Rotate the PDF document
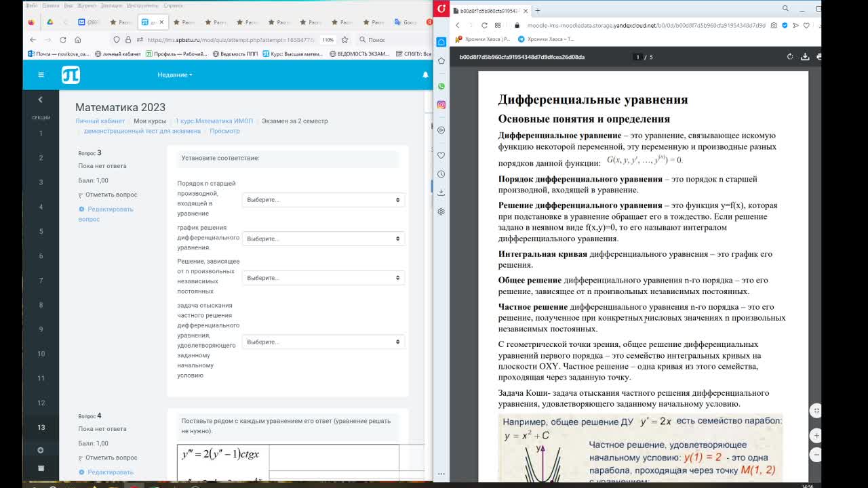The height and width of the screenshot is (488, 868). 790,57
